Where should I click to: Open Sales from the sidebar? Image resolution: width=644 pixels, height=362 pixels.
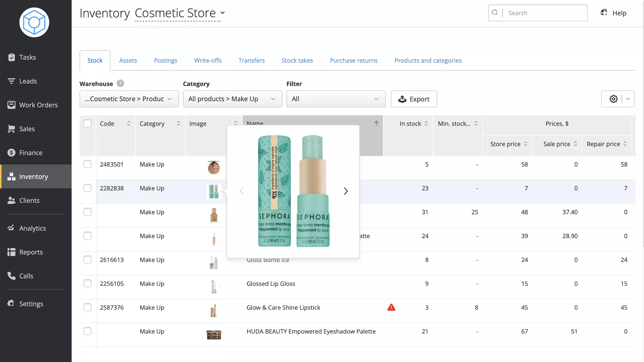coord(36,129)
